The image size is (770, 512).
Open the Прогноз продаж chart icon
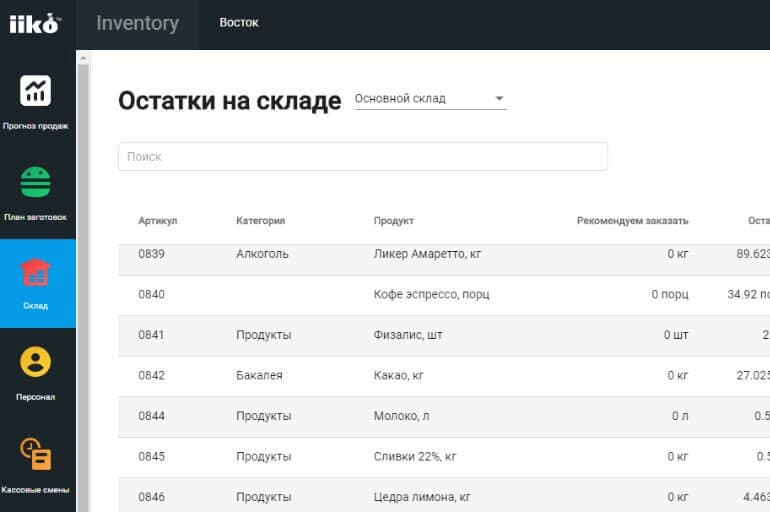pos(35,90)
